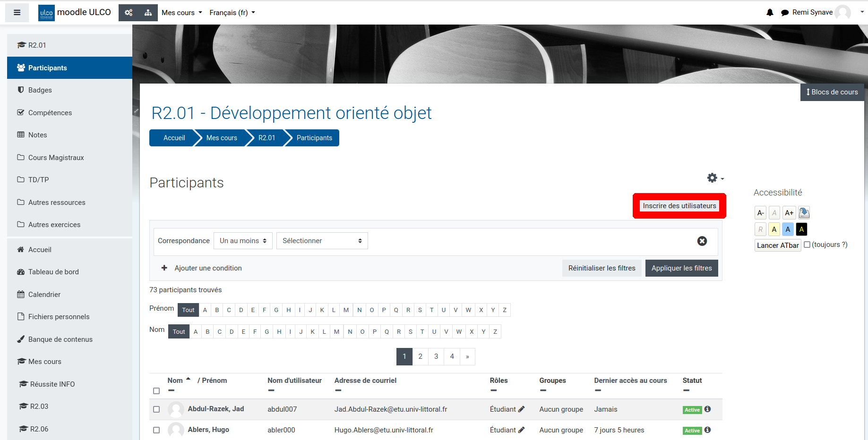868x440 pixels.
Task: Click the sitemap icon in top navbar
Action: pyautogui.click(x=148, y=13)
